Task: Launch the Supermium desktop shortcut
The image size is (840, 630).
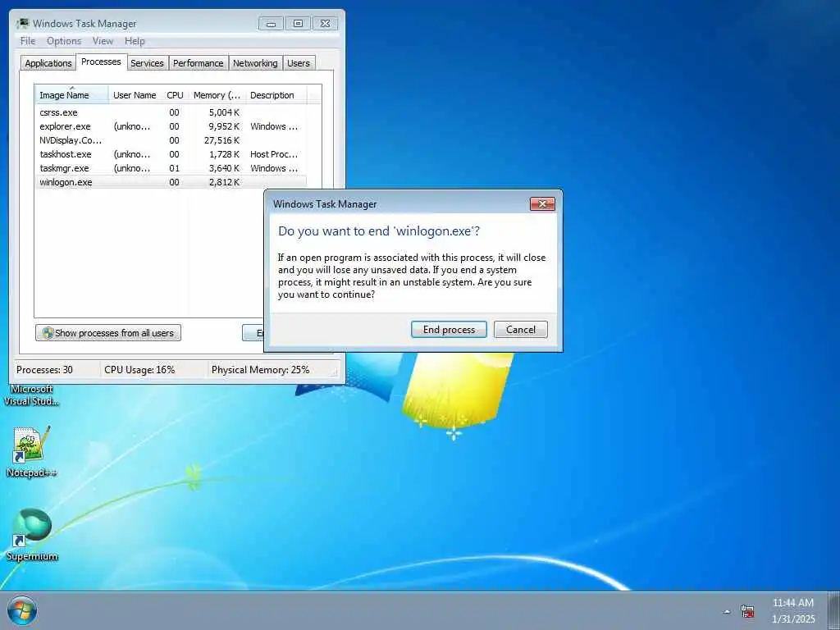Action: [32, 535]
